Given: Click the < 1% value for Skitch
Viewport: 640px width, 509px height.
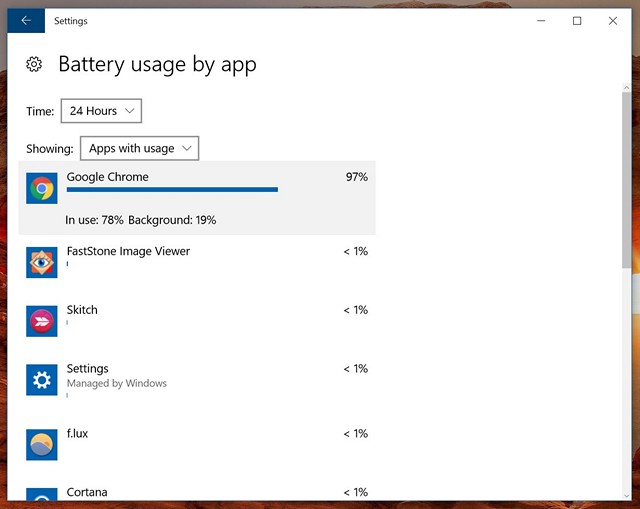Looking at the screenshot, I should (356, 310).
